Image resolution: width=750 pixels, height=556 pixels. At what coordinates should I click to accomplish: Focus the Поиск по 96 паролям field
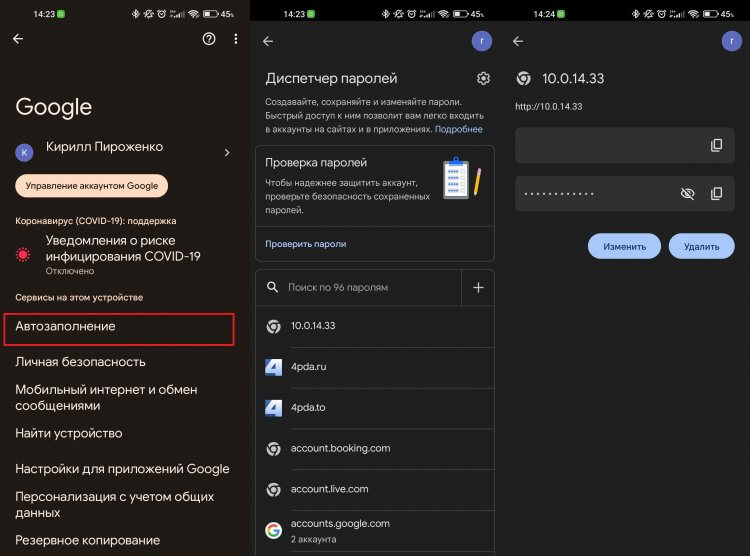click(x=359, y=288)
